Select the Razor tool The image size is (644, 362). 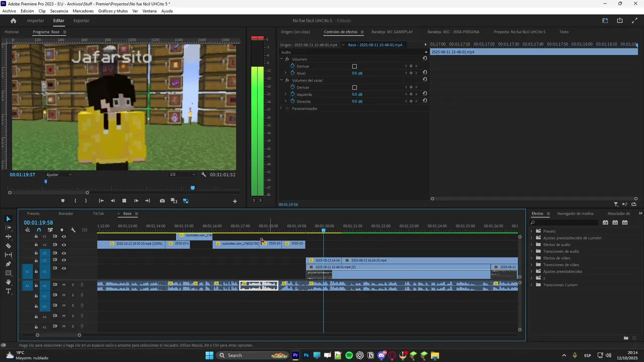pos(8,246)
